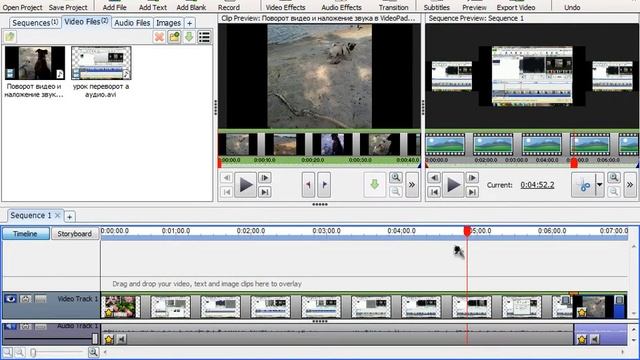Add a new sequence with plus button
640x360 pixels.
coord(69,216)
